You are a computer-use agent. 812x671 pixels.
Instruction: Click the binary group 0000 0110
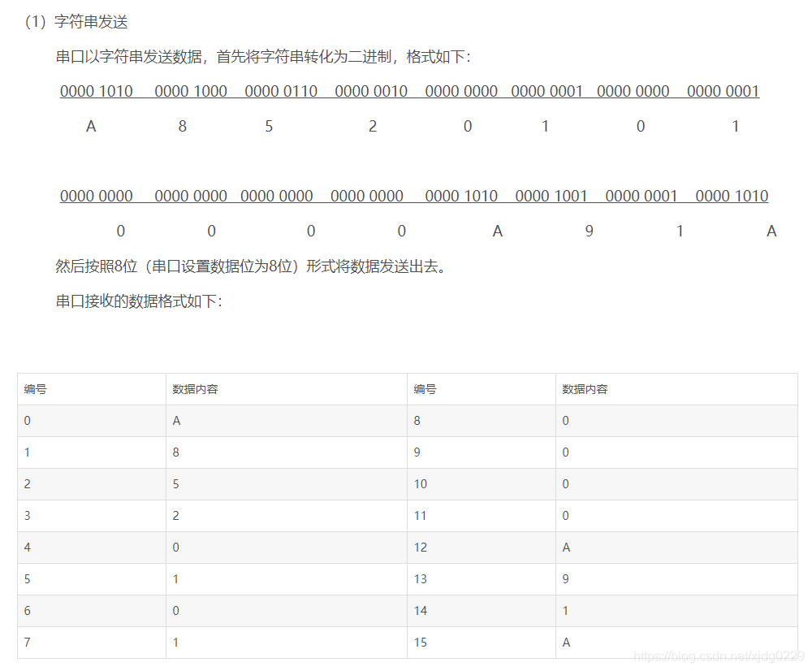click(x=281, y=91)
